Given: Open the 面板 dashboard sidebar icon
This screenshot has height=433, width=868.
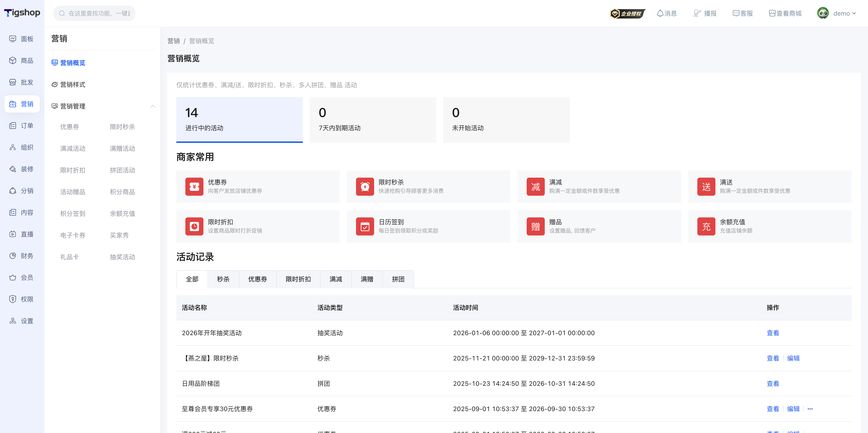Looking at the screenshot, I should pos(12,39).
